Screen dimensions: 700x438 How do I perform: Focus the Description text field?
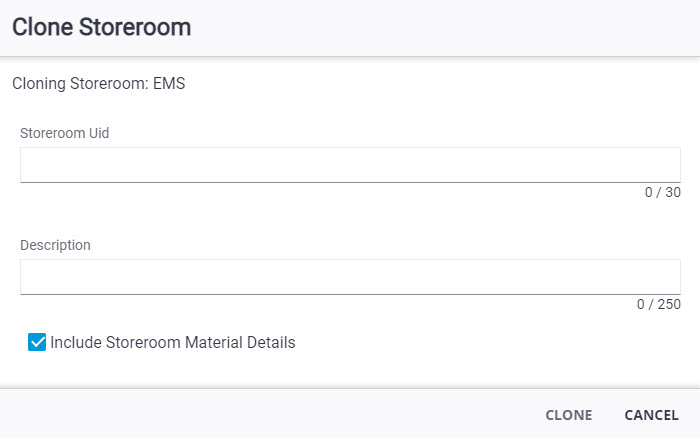coord(350,277)
